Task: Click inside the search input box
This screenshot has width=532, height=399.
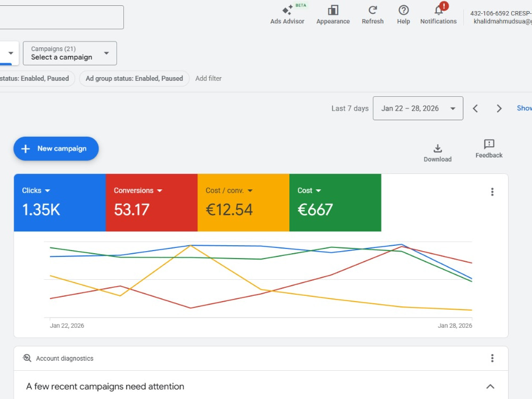Action: (61, 18)
